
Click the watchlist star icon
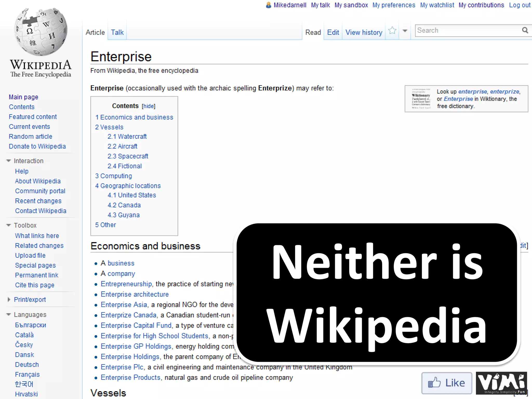tap(392, 30)
